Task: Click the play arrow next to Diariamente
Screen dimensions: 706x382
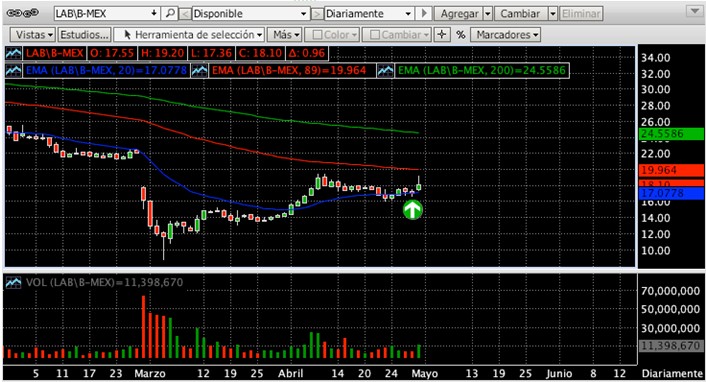Action: click(424, 14)
